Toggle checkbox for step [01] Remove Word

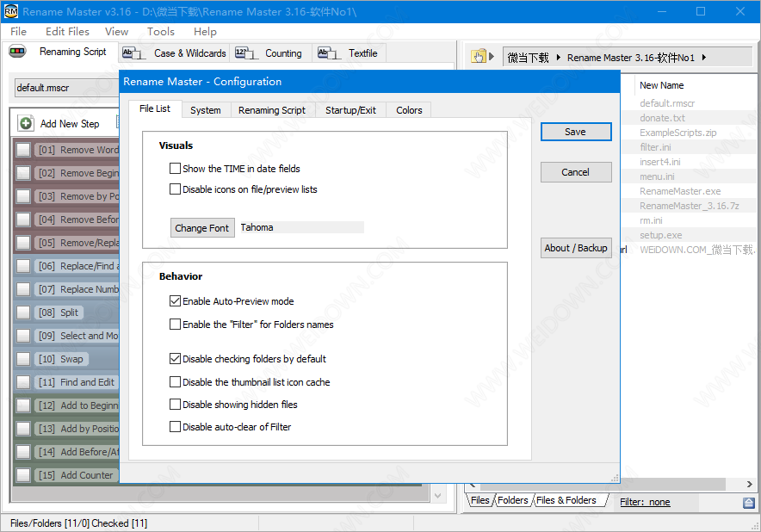tap(23, 150)
